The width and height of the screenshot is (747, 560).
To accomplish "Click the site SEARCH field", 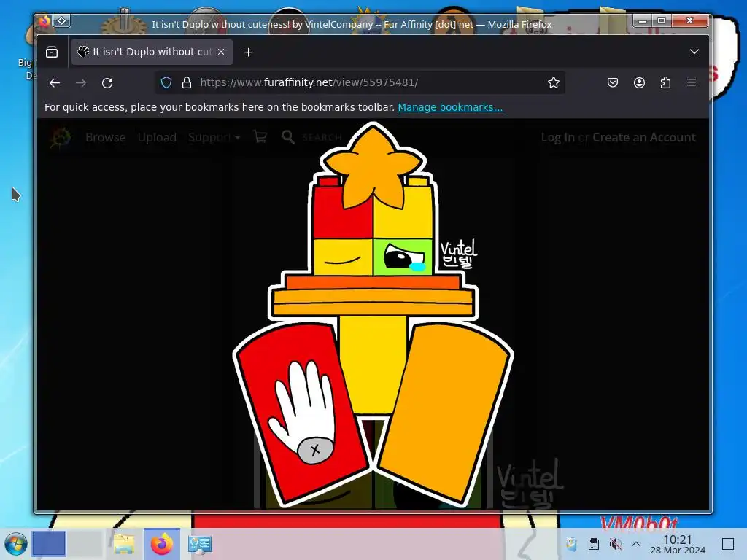I will pos(322,138).
